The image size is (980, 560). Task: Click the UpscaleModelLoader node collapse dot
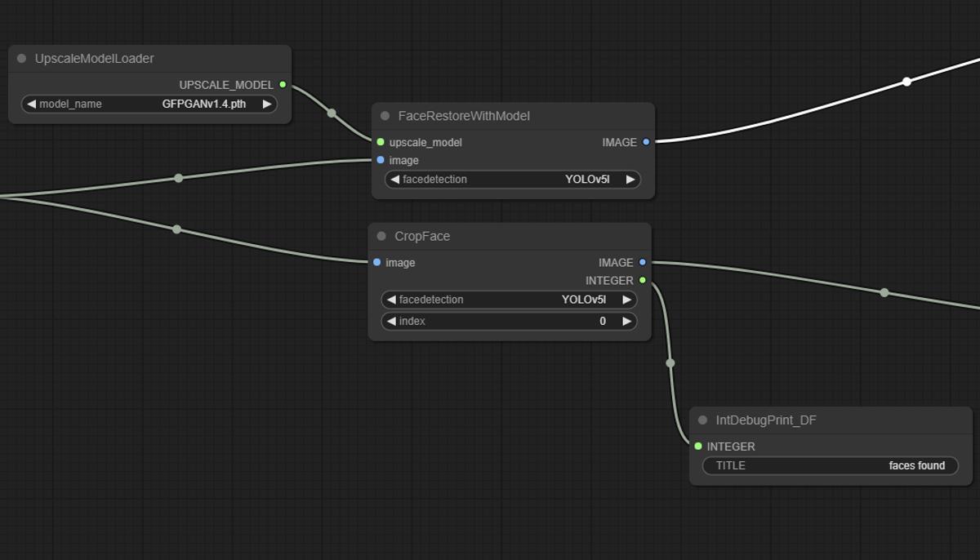pos(21,58)
